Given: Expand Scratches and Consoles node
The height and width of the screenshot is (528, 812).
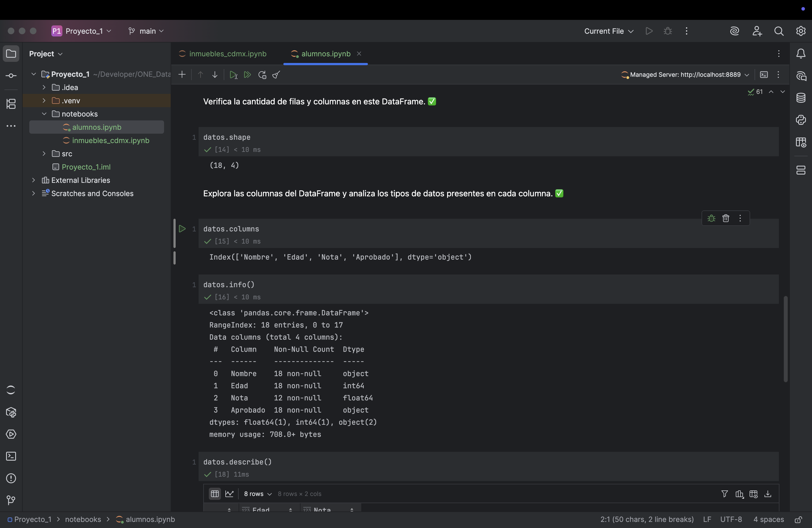Looking at the screenshot, I should tap(33, 193).
